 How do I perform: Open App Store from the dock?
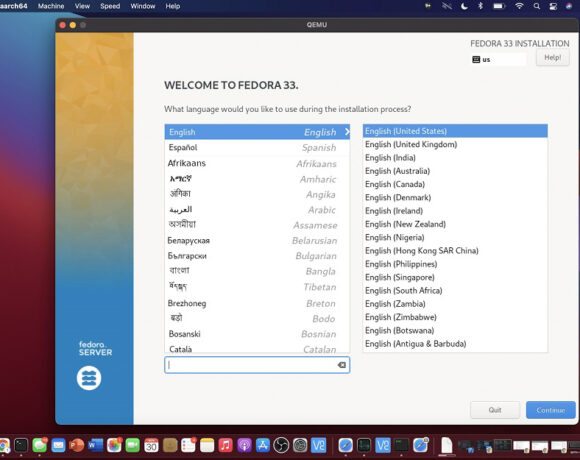[263, 445]
